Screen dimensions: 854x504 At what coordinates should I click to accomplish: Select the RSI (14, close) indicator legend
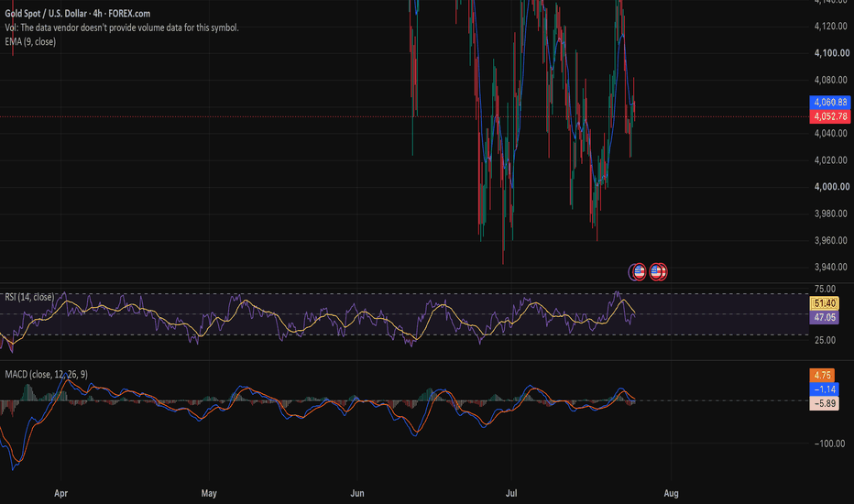coord(29,297)
